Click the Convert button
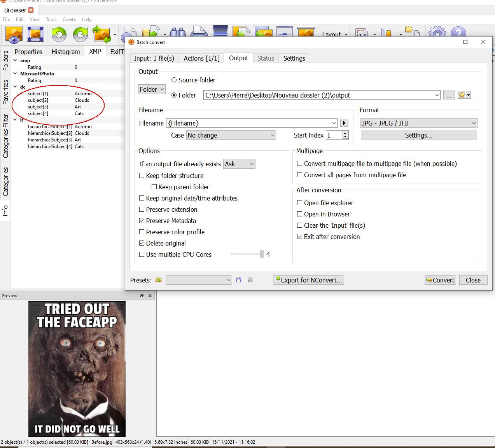495x448 pixels. pos(440,280)
